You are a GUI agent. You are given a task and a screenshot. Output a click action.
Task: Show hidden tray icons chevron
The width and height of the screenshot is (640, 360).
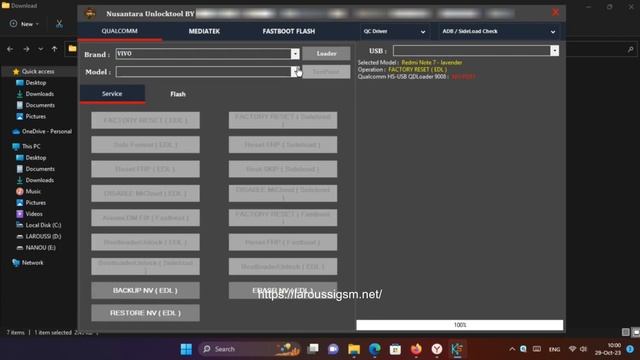coord(512,349)
